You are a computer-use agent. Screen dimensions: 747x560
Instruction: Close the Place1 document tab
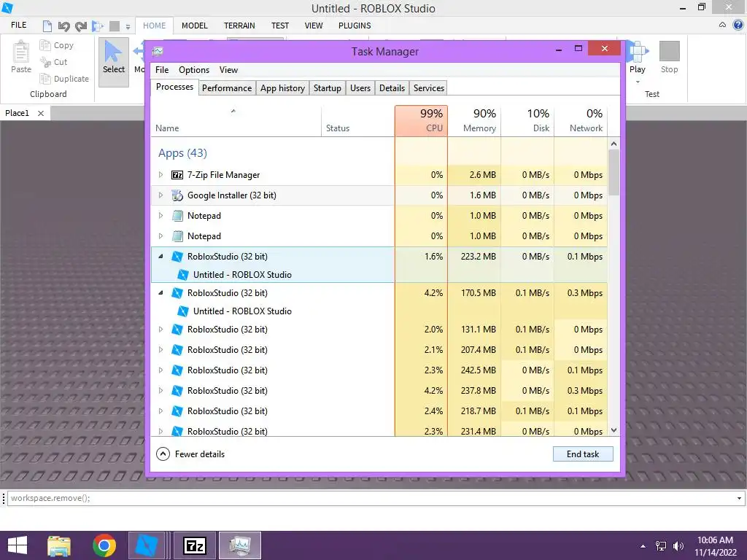(x=41, y=113)
